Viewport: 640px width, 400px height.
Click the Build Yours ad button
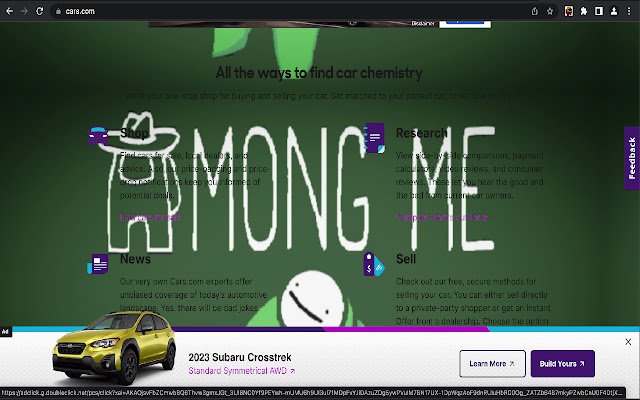[x=562, y=363]
